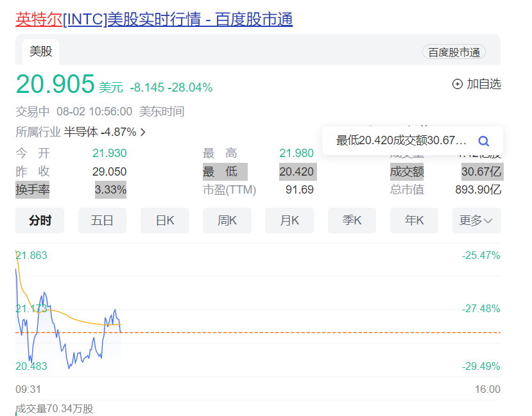Switch to the 分时 chart tab

coord(40,220)
